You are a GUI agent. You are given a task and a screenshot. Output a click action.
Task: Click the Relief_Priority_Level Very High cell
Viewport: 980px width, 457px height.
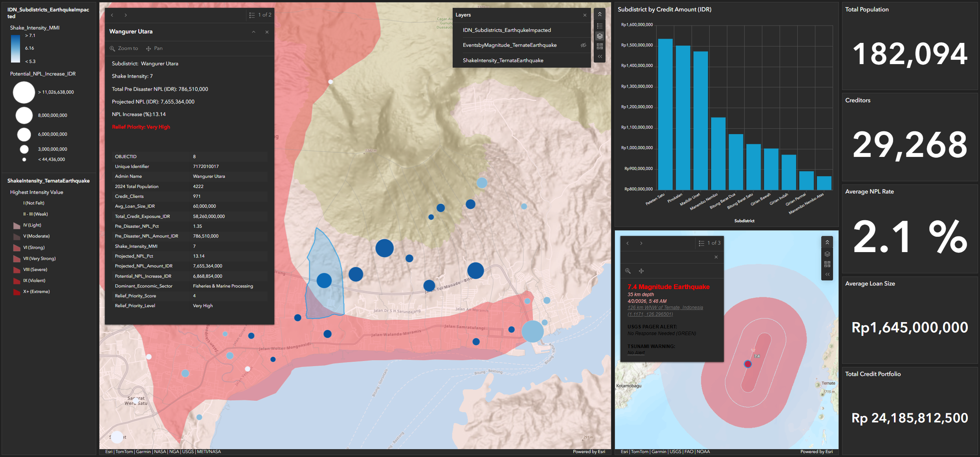coord(203,306)
